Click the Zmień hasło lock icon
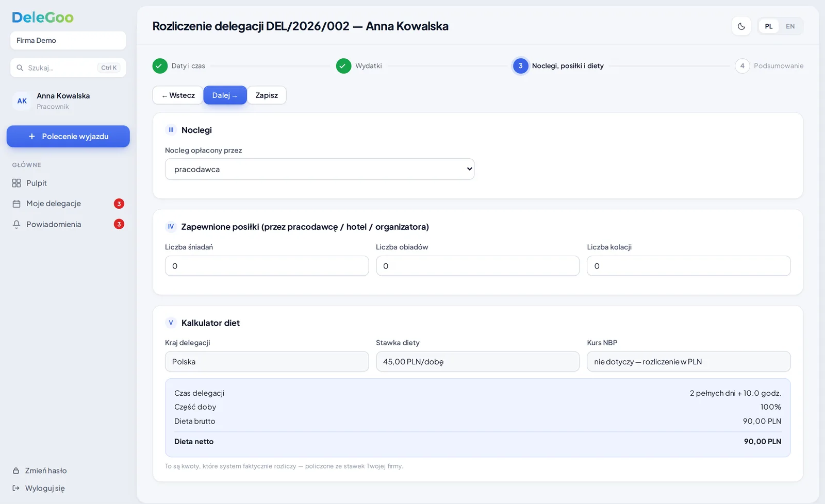Image resolution: width=825 pixels, height=504 pixels. click(16, 471)
